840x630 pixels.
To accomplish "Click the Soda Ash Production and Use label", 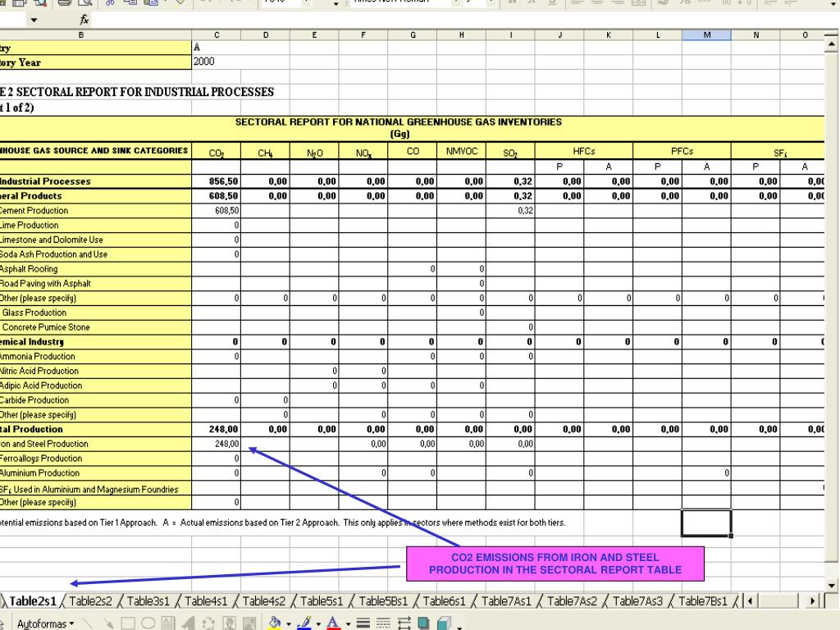I will pyautogui.click(x=53, y=254).
